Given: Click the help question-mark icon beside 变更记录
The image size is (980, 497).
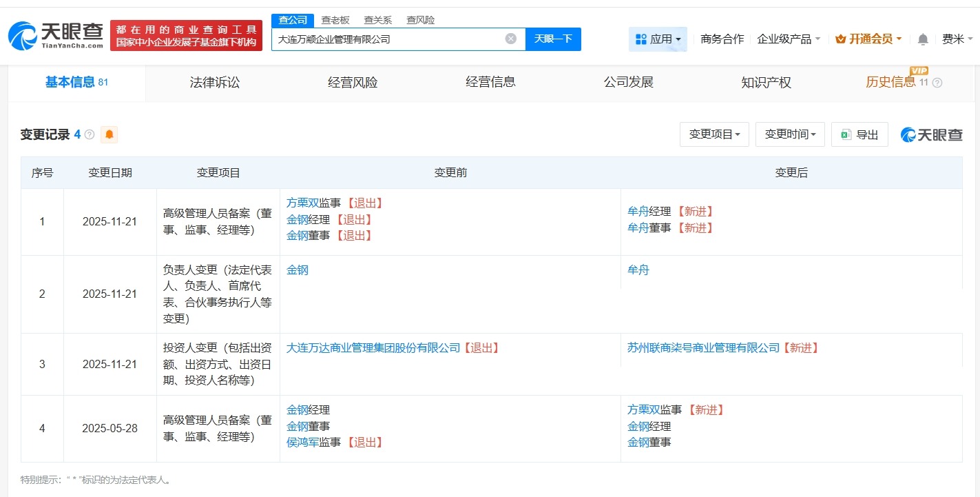Looking at the screenshot, I should tap(89, 134).
